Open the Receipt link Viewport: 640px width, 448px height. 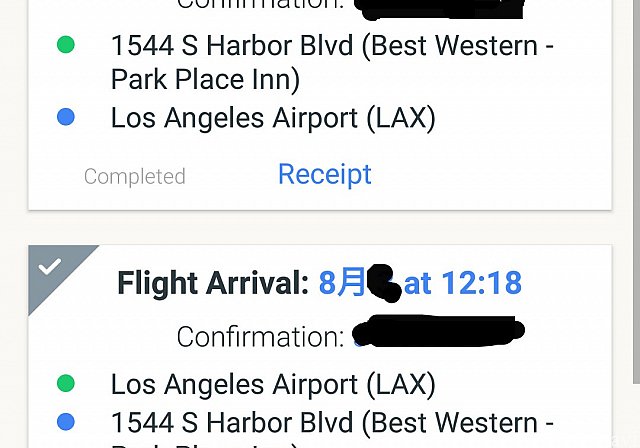(325, 175)
